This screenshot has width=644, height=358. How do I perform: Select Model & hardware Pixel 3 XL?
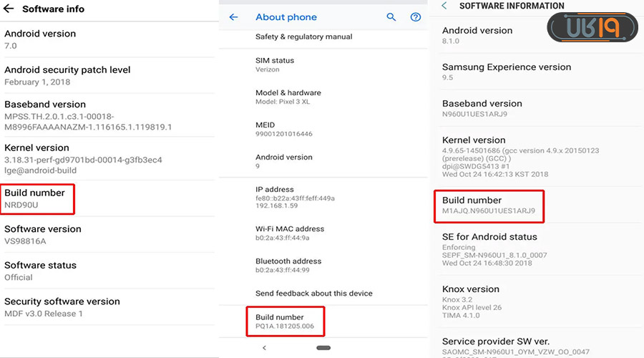[x=288, y=97]
